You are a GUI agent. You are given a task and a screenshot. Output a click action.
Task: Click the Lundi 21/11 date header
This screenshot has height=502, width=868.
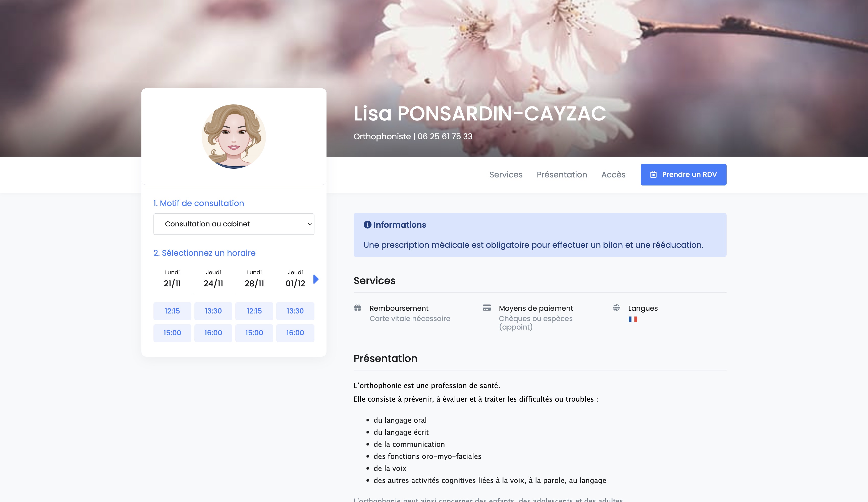tap(172, 279)
